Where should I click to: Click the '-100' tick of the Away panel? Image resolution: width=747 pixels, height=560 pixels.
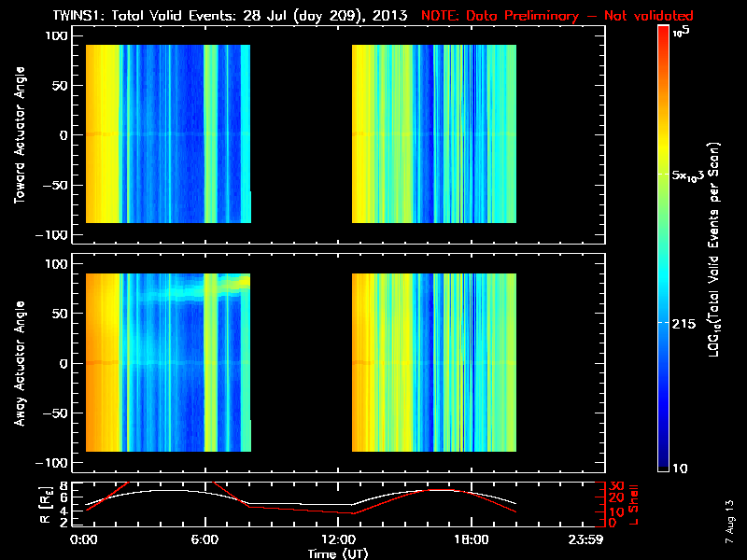click(52, 463)
